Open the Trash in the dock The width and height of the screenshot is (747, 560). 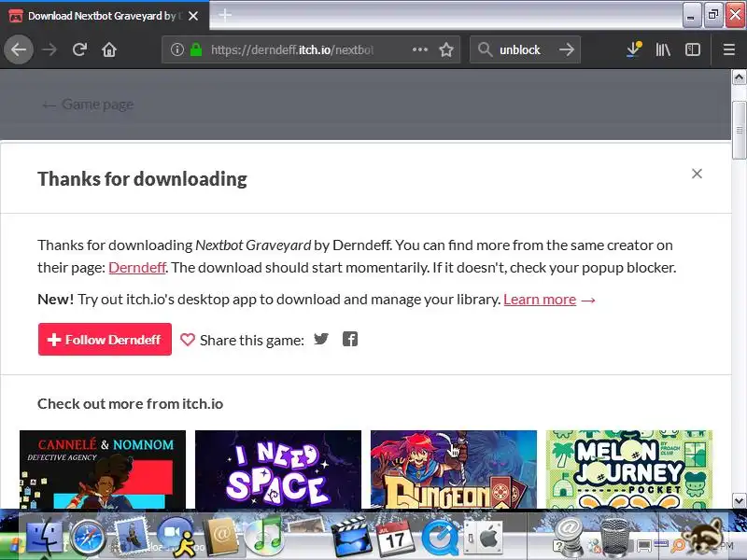coord(614,537)
